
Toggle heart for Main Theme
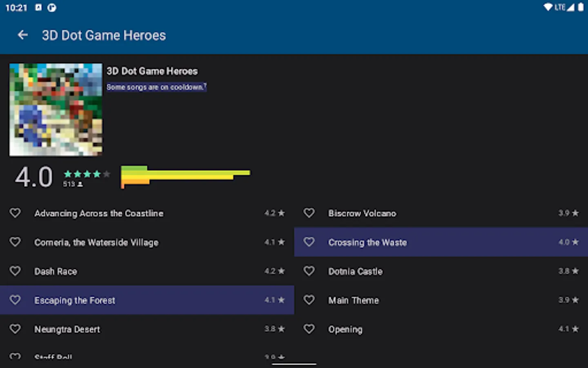309,300
